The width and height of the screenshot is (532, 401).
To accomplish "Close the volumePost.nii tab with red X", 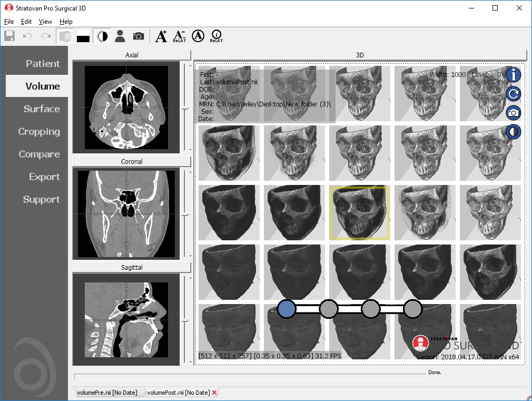I will tap(214, 393).
